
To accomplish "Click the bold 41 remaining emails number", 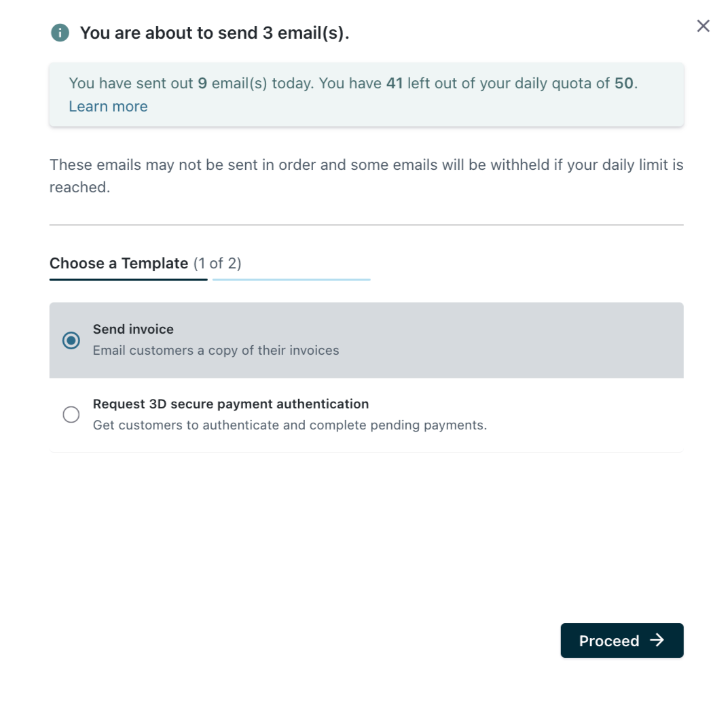I will point(395,84).
